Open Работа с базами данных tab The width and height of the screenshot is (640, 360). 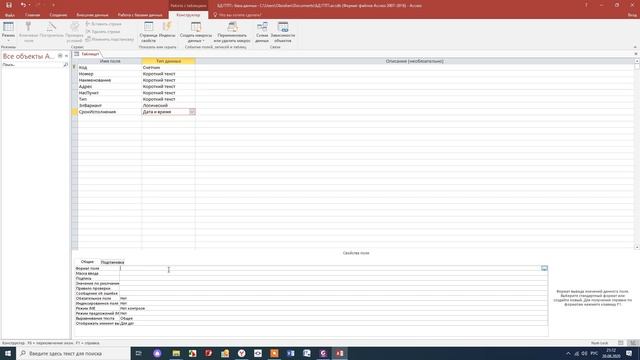(140, 15)
